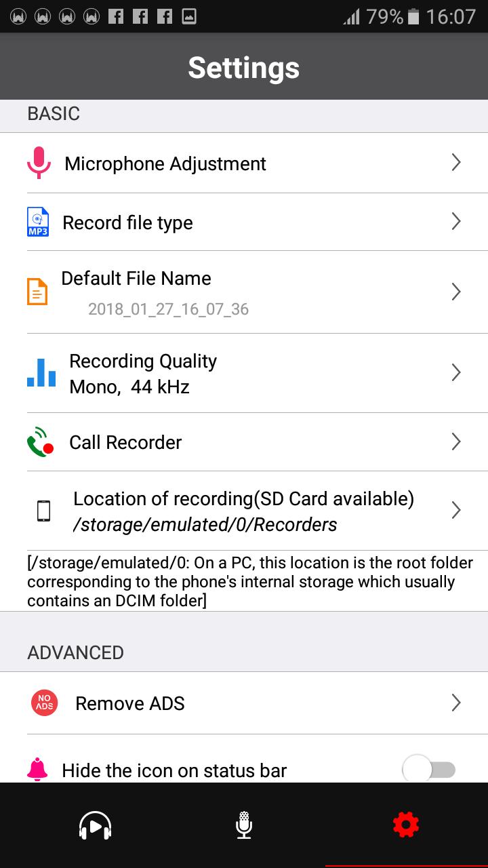The width and height of the screenshot is (488, 868).
Task: Tap Mono, 44 kHz value
Action: coord(129,387)
